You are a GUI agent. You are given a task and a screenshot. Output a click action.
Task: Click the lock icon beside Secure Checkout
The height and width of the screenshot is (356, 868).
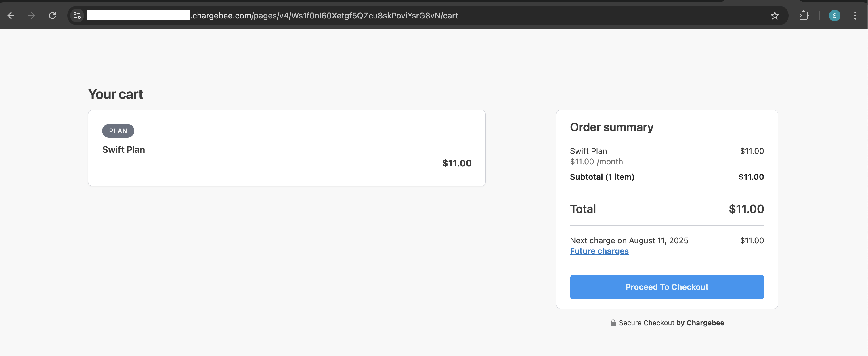613,323
